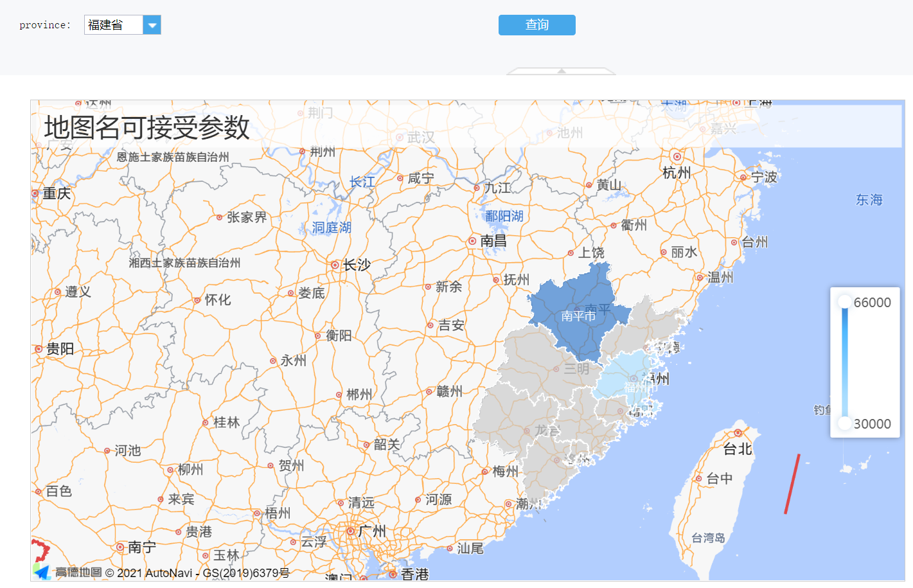This screenshot has height=588, width=913.
Task: Click the 广州 city marker icon
Action: [351, 531]
